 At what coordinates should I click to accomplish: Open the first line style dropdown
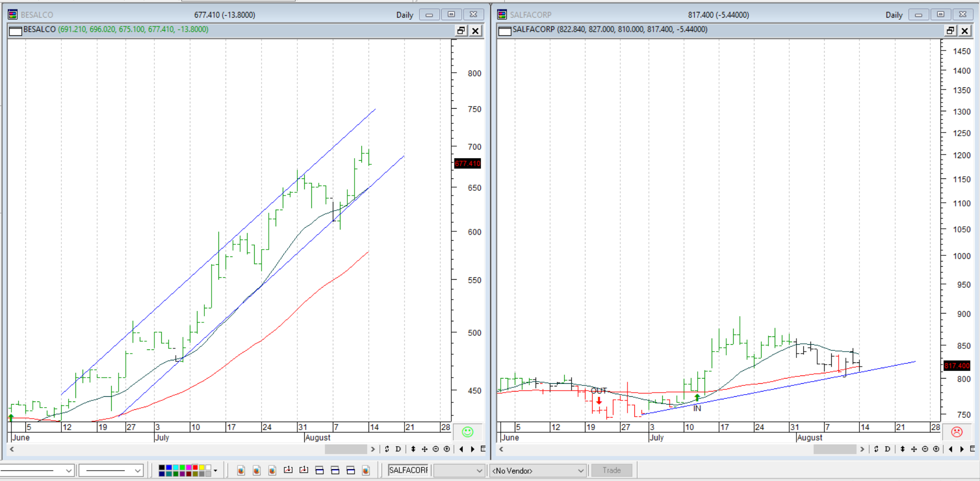coord(69,471)
